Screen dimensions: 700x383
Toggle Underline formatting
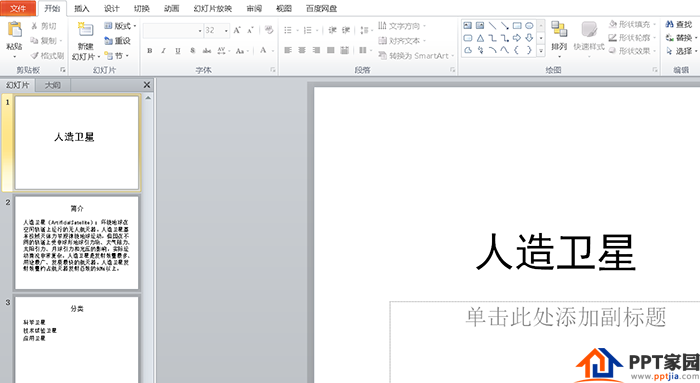pyautogui.click(x=178, y=50)
